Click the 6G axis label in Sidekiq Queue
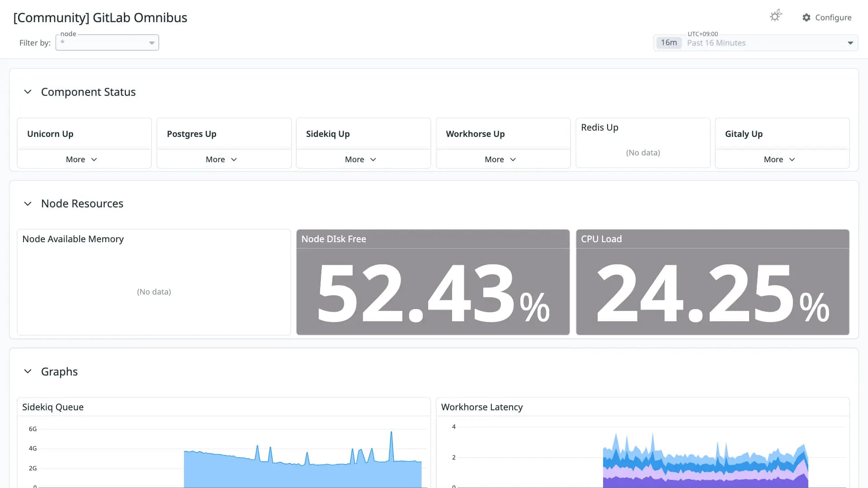 click(33, 429)
